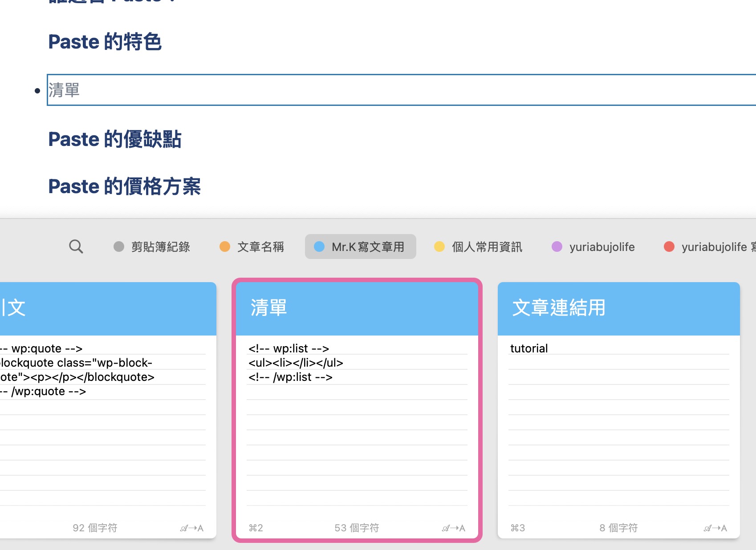Switch to 剪貼簿紀錄 tab
The height and width of the screenshot is (550, 756).
point(152,247)
